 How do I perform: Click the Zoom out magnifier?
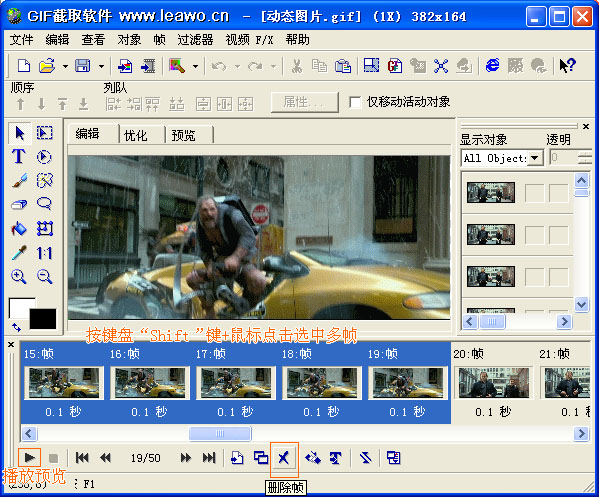pos(44,276)
